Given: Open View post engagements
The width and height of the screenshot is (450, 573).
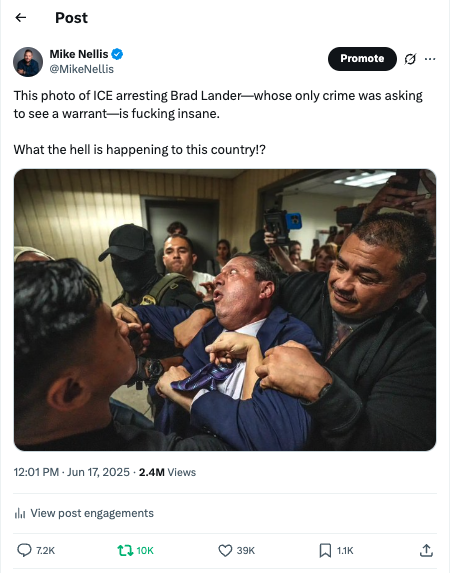Looking at the screenshot, I should pos(92,513).
